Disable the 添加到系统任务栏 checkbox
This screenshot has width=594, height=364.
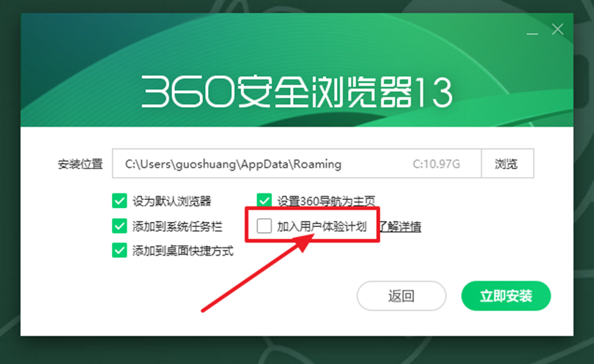(119, 226)
